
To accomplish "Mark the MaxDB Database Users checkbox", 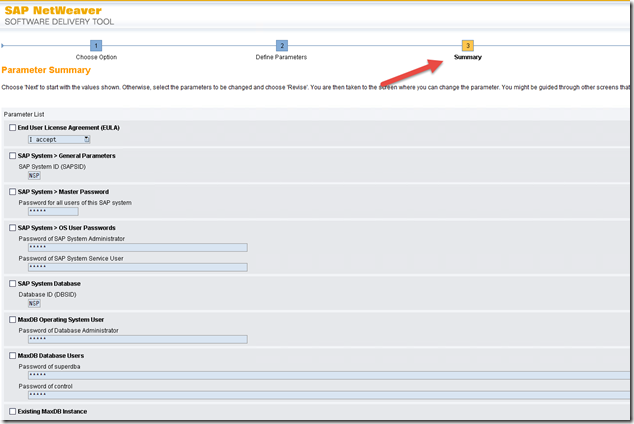I will click(12, 356).
